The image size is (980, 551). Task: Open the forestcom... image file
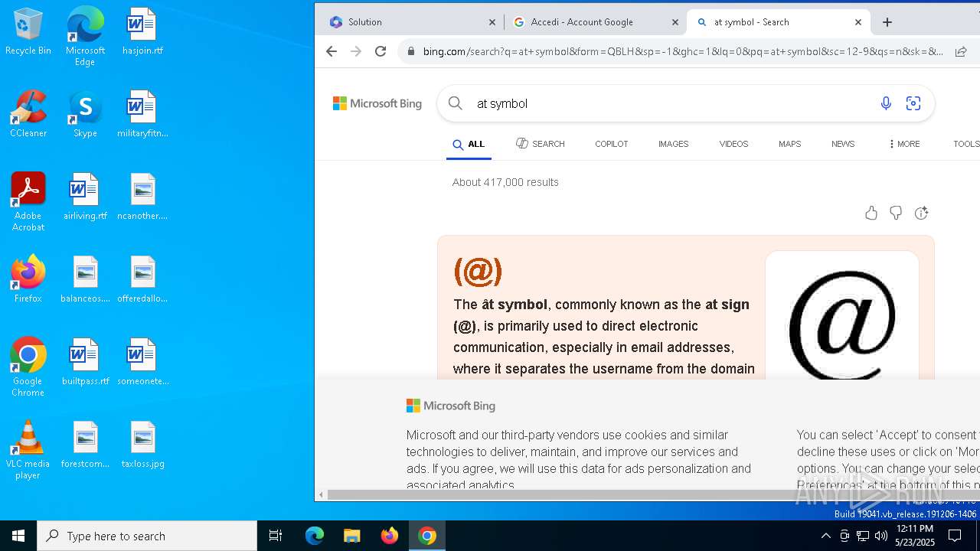pos(85,445)
